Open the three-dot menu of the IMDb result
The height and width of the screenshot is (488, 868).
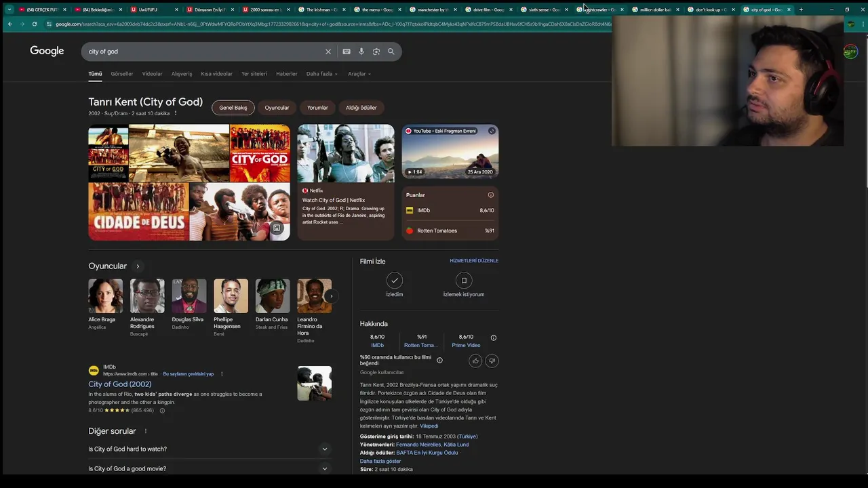click(x=222, y=374)
